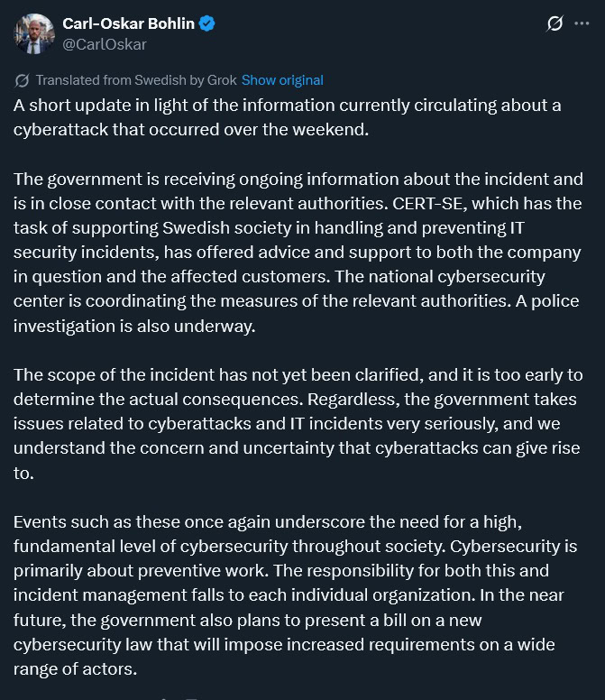Open the three-dot More options menu
605x700 pixels.
[582, 24]
